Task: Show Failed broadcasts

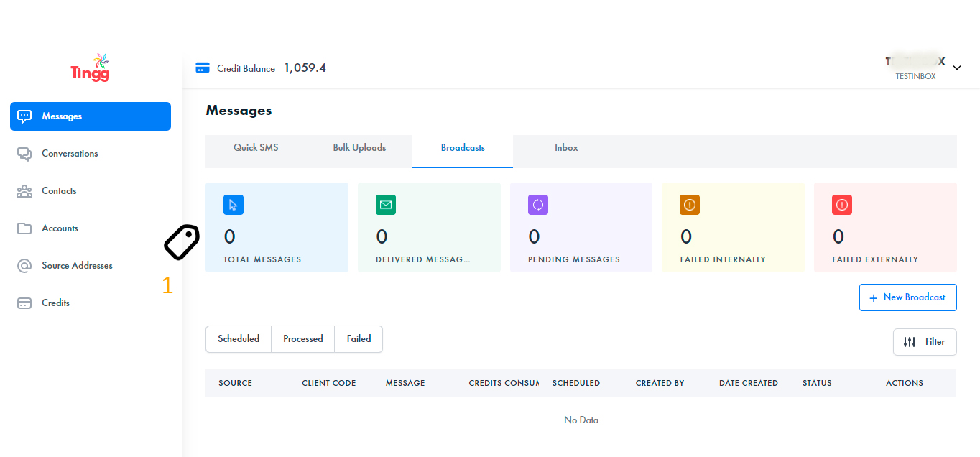Action: pos(359,339)
